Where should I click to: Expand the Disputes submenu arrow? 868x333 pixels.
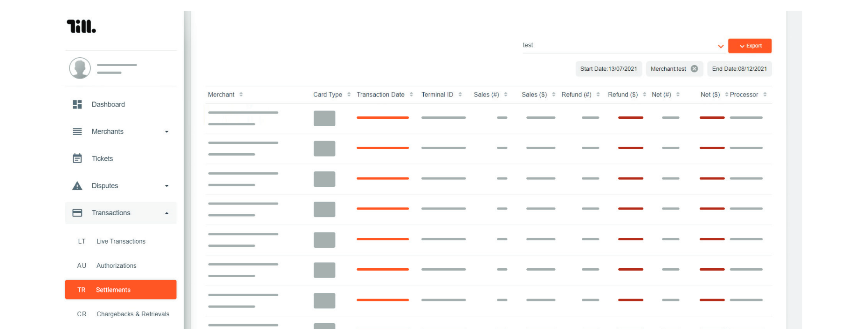(167, 186)
